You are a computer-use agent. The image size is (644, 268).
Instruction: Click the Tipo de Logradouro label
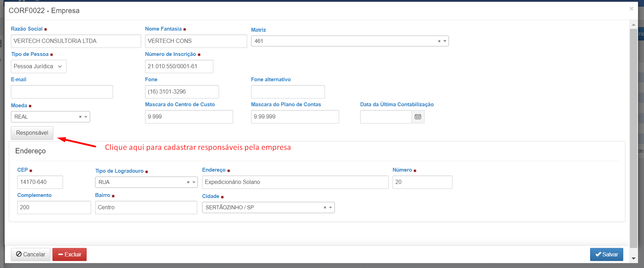click(119, 171)
